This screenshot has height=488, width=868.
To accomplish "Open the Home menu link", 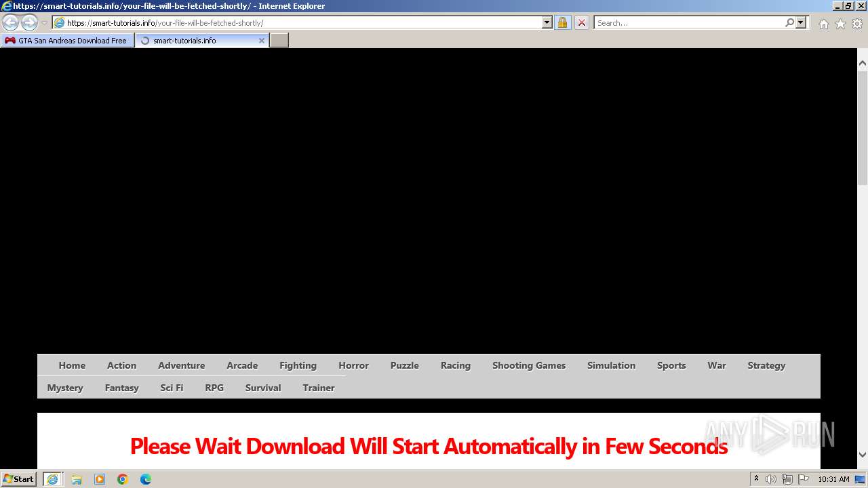I will pyautogui.click(x=72, y=365).
